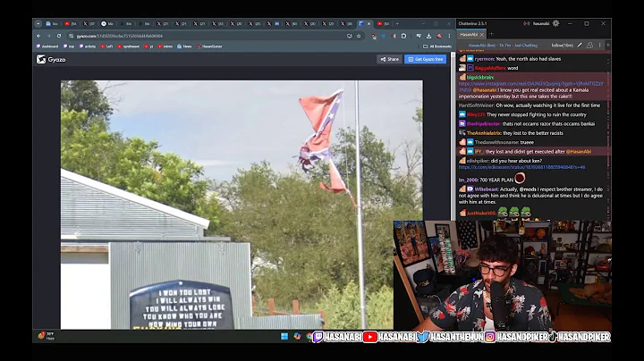
Task: Reload the Gyazo page
Action: coord(59,36)
